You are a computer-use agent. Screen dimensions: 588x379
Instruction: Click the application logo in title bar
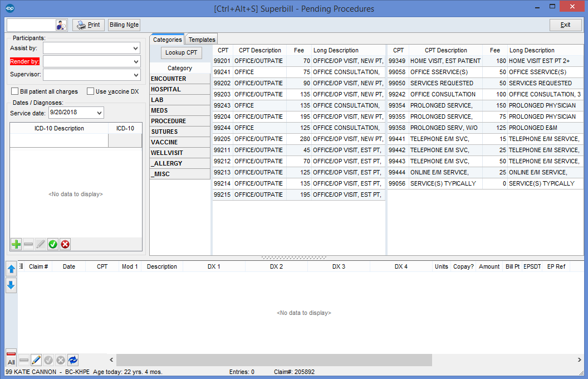pyautogui.click(x=10, y=8)
